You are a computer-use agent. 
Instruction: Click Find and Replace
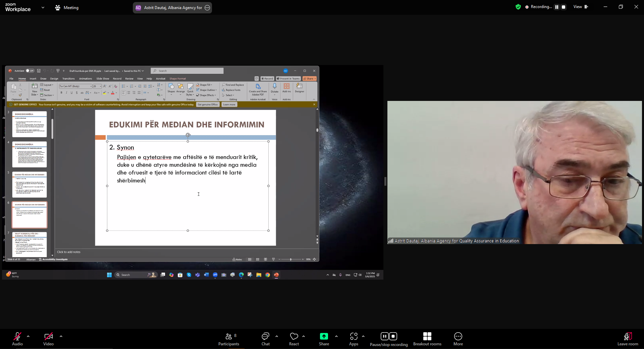pos(233,85)
